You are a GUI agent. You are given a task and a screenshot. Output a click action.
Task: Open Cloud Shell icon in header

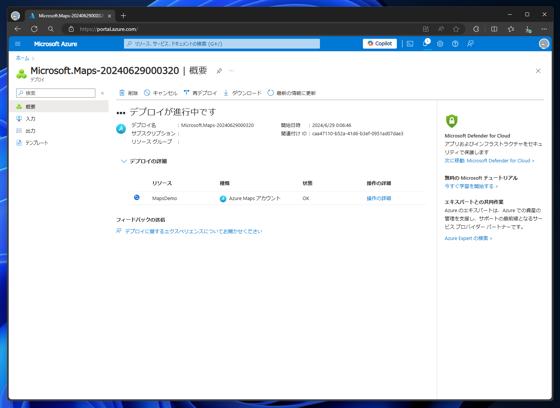[410, 44]
